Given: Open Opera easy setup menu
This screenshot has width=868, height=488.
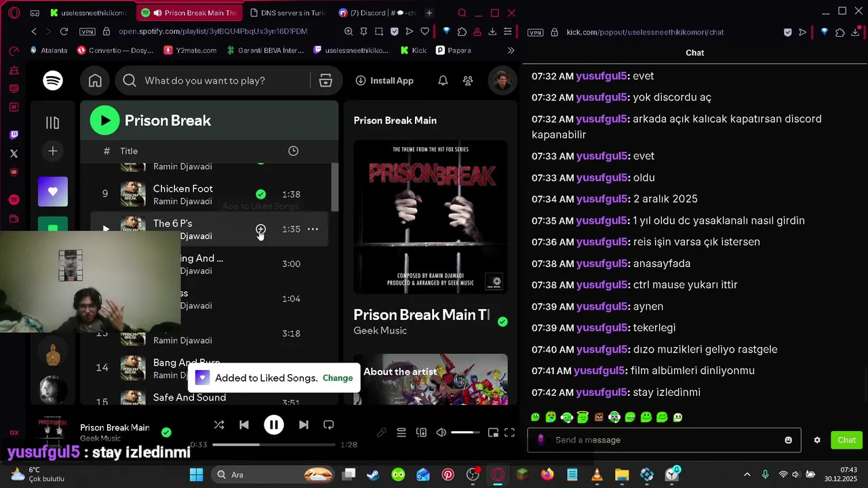Looking at the screenshot, I should pos(509,32).
